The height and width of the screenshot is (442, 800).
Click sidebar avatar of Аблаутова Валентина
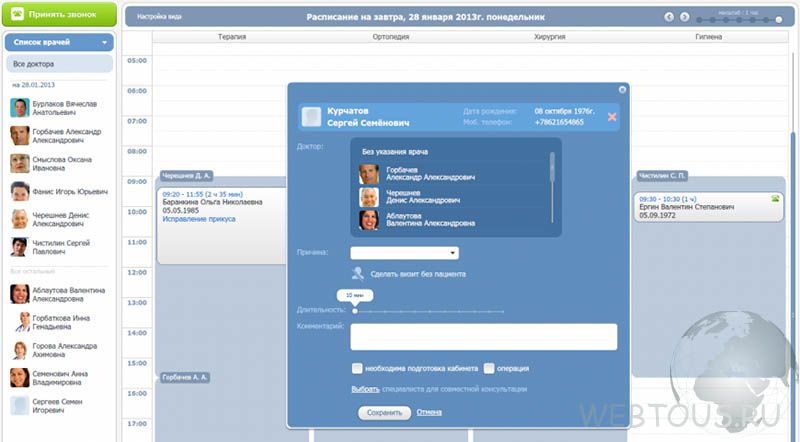[20, 294]
